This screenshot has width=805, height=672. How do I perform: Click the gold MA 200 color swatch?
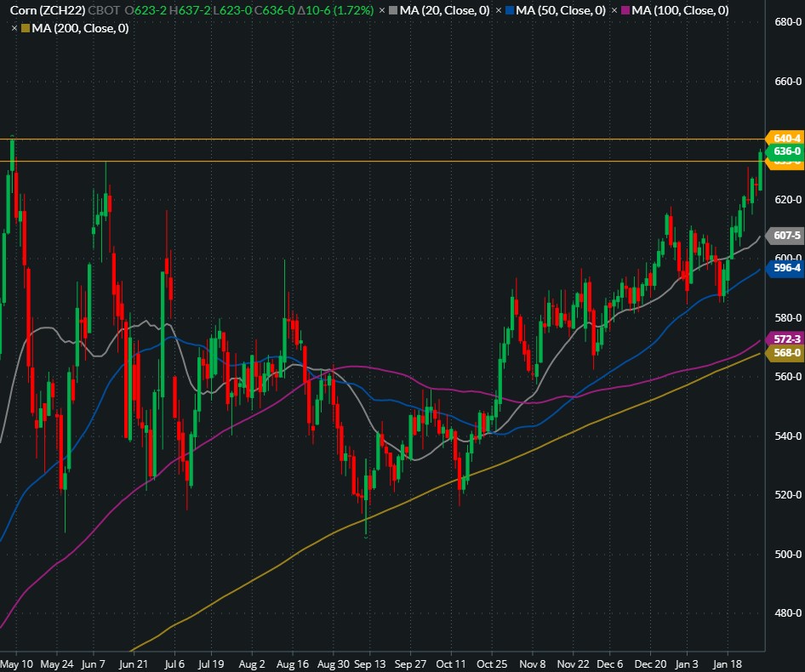coord(26,28)
